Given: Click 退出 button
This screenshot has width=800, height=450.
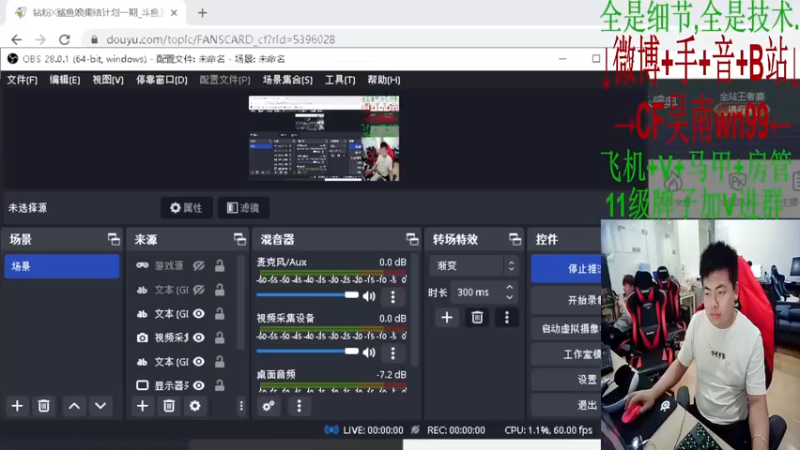Looking at the screenshot, I should pyautogui.click(x=566, y=406).
